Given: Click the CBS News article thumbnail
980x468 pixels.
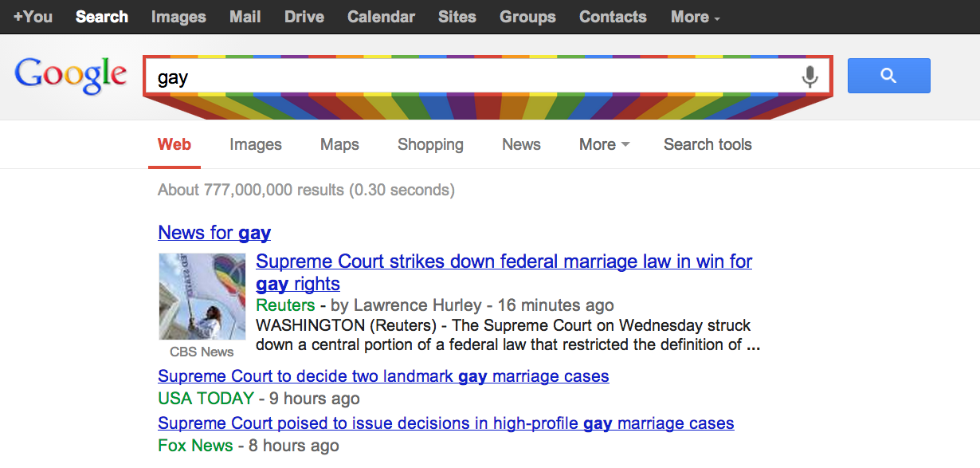Looking at the screenshot, I should [202, 297].
